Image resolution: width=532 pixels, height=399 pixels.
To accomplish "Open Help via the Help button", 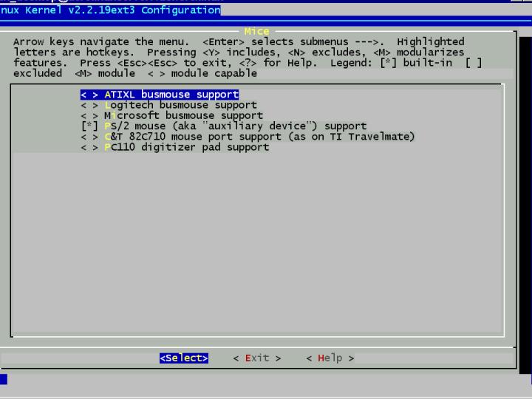I will pos(330,358).
